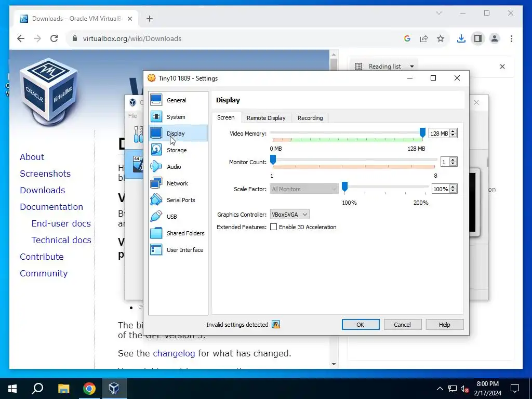
Task: Open File Explorer from taskbar
Action: point(63,389)
